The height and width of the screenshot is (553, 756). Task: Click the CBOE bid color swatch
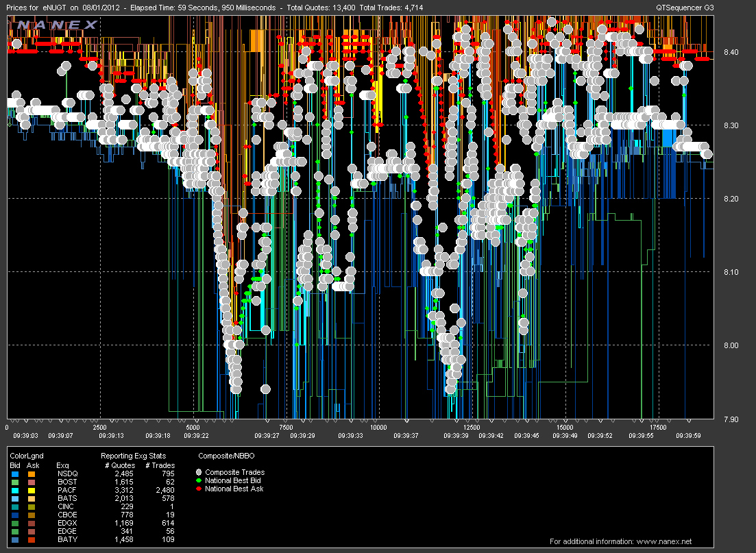15,515
